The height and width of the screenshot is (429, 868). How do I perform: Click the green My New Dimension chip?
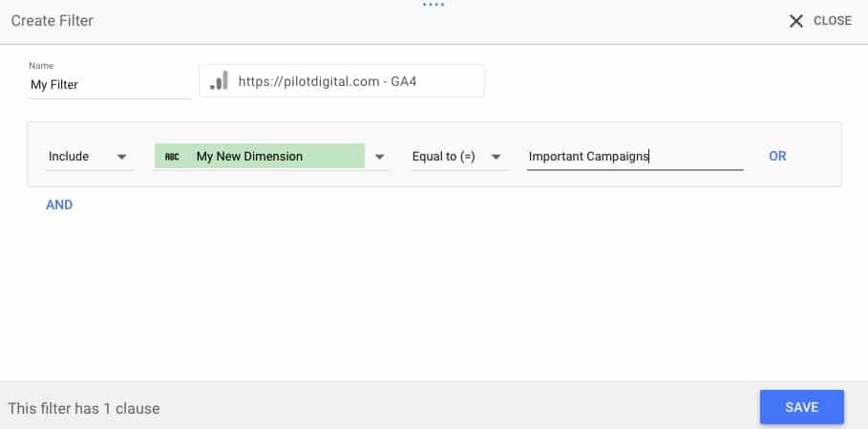pyautogui.click(x=259, y=157)
